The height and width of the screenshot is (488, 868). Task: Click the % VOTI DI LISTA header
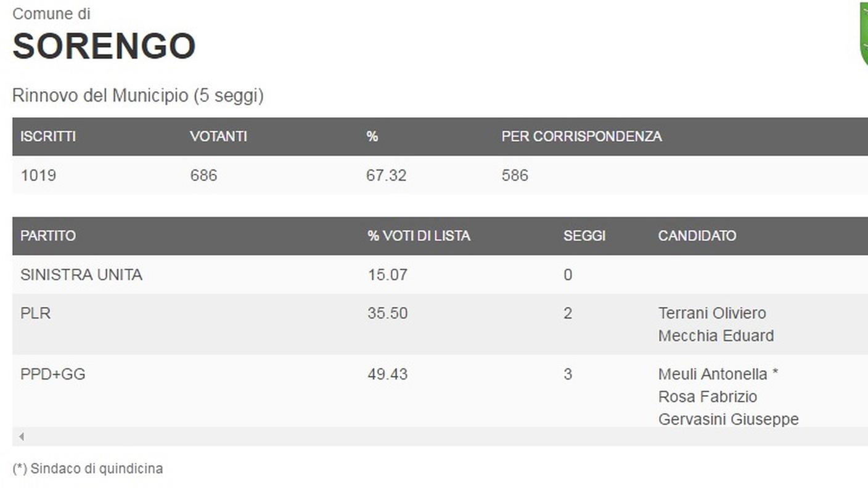tap(419, 235)
